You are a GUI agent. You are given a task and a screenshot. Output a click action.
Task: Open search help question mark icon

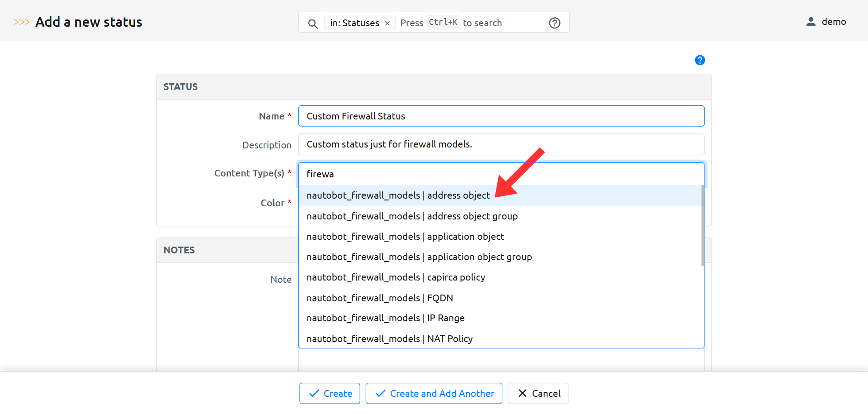point(554,23)
